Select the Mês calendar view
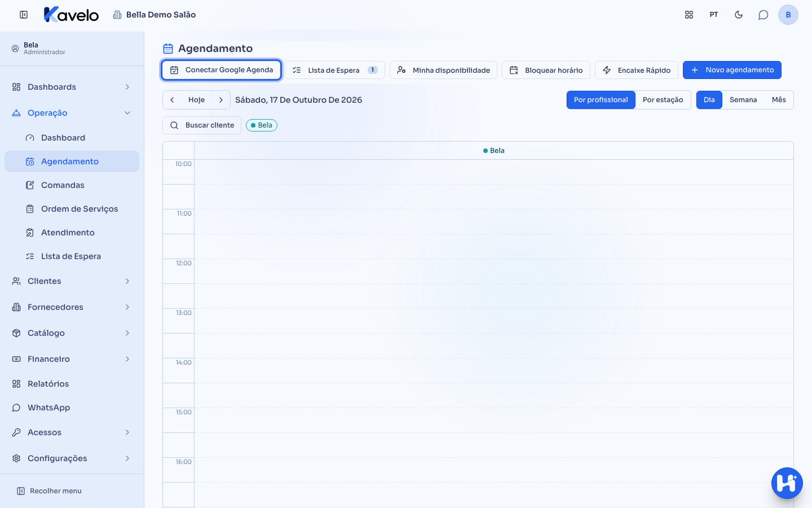The image size is (812, 508). pyautogui.click(x=779, y=100)
